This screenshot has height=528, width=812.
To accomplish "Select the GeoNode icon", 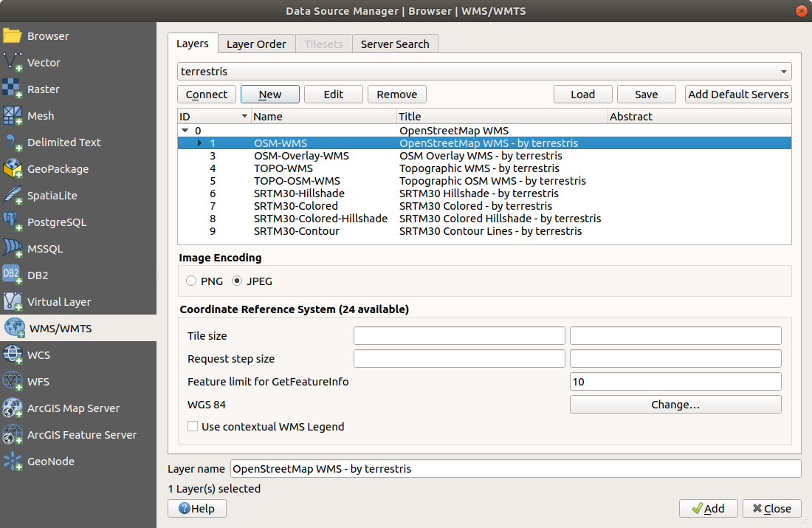I will pyautogui.click(x=13, y=462).
